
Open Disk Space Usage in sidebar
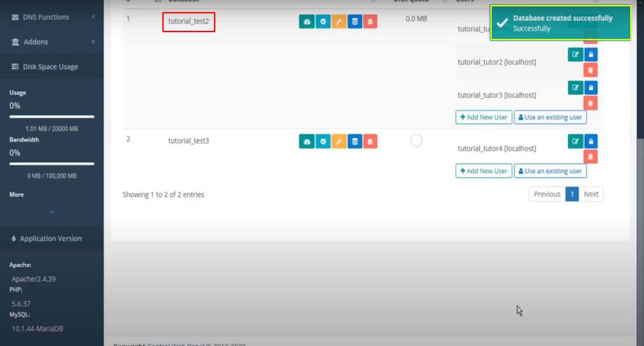52,67
